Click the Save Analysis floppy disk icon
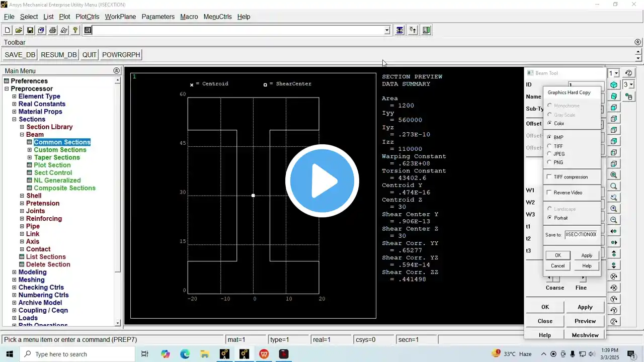 [x=30, y=30]
